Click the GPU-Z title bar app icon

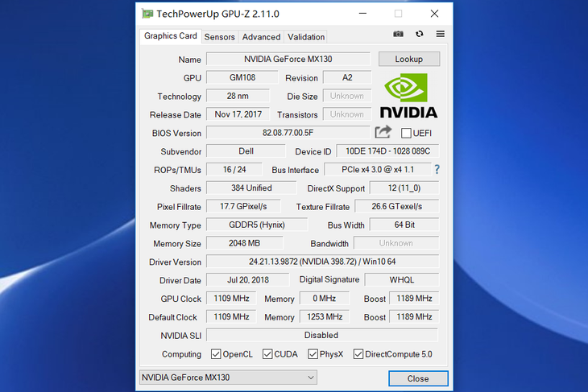pos(147,14)
